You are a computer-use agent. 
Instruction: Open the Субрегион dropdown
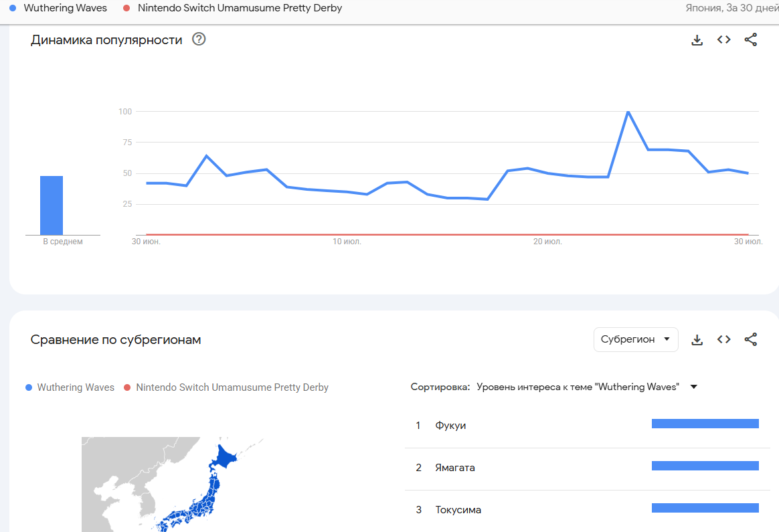coord(635,339)
